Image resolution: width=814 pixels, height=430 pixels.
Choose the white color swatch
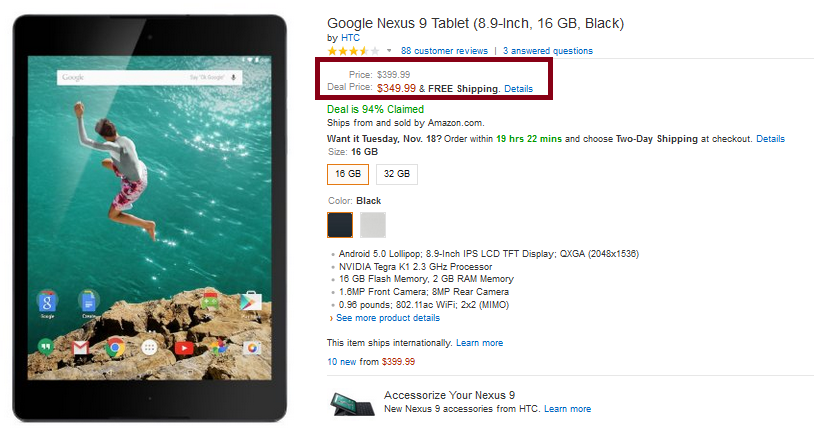tap(373, 225)
